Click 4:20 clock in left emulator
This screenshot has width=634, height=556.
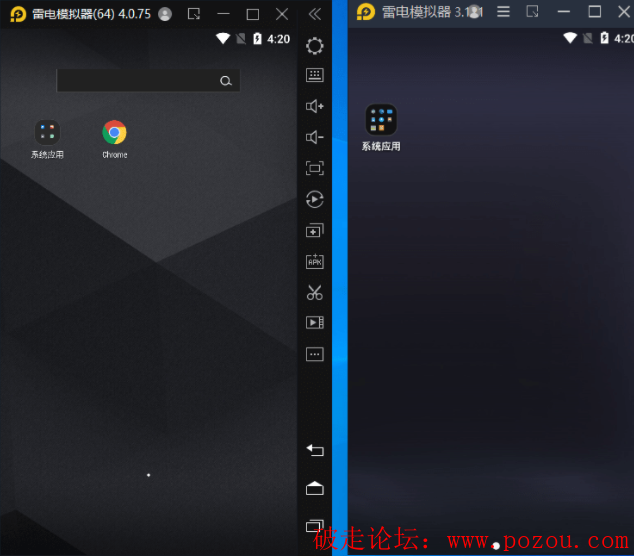[278, 39]
